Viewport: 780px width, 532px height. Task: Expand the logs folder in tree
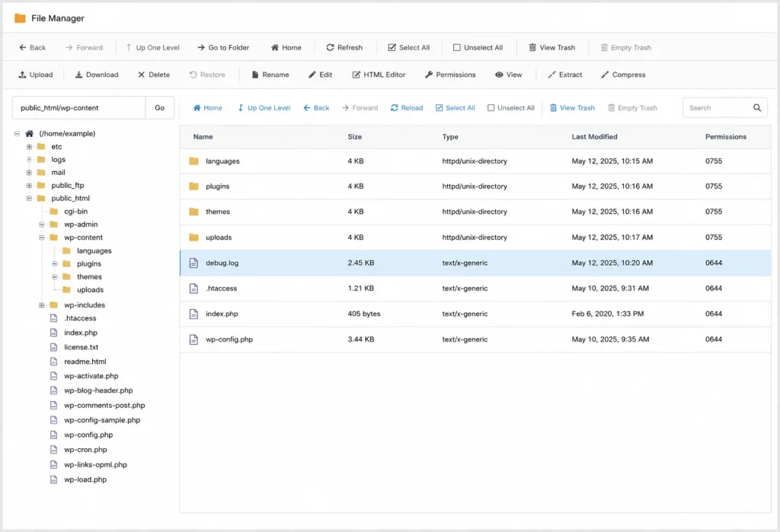(30, 160)
